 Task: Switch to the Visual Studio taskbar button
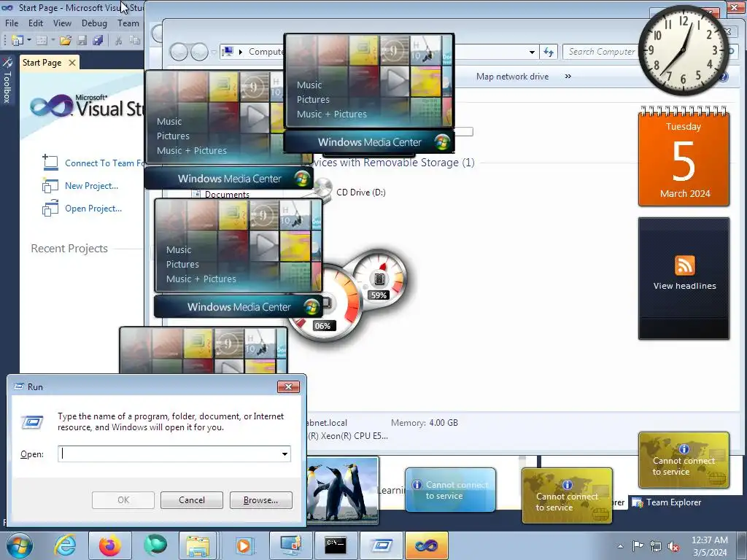click(x=426, y=545)
